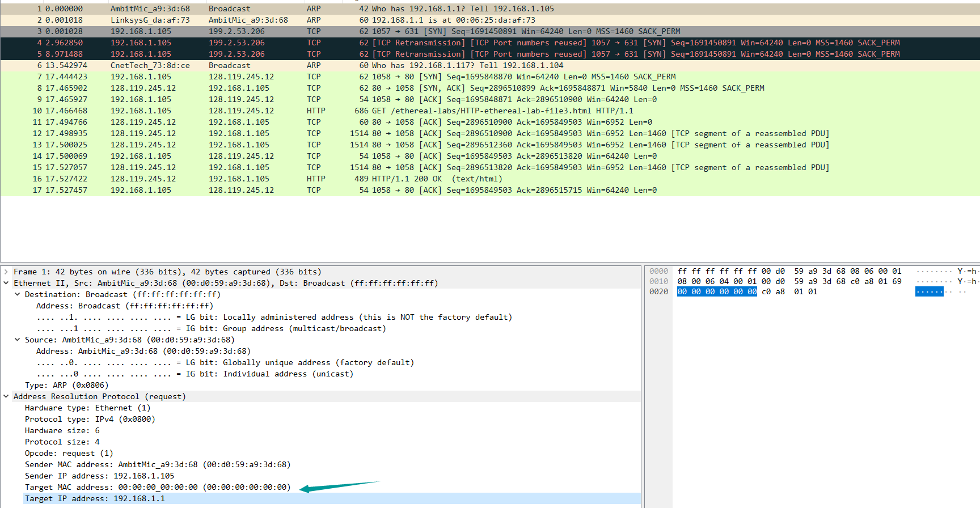This screenshot has height=508, width=980.
Task: Click the Hardware type: Ethernet field
Action: pos(88,408)
